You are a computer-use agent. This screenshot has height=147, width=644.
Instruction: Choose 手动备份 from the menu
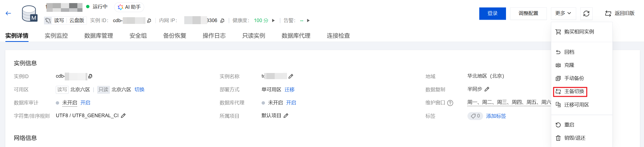(x=574, y=78)
